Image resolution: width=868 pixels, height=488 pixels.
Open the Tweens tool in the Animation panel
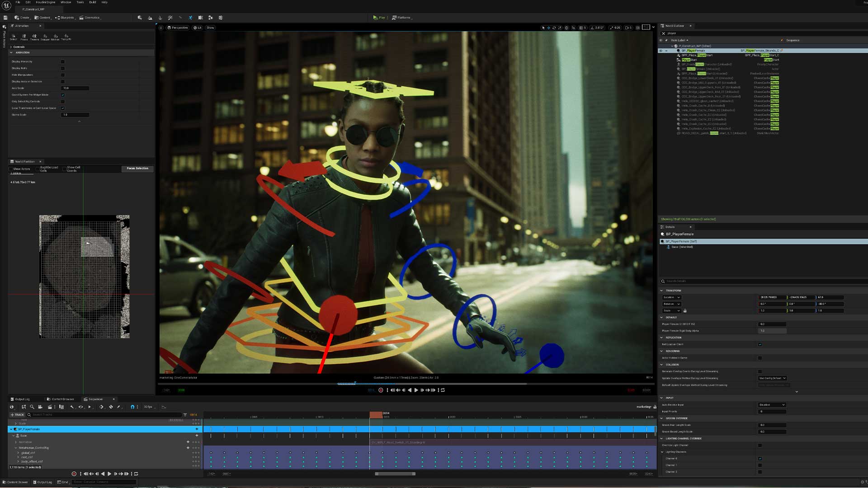click(x=34, y=37)
